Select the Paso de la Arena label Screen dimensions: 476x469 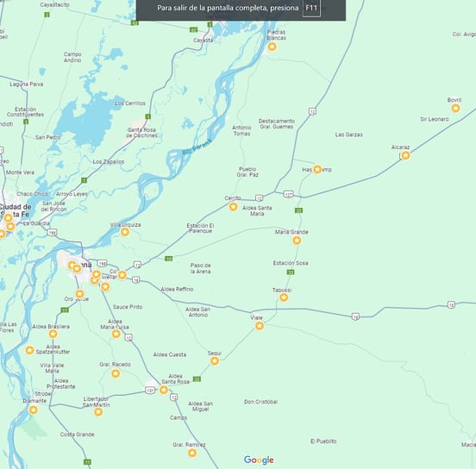200,268
